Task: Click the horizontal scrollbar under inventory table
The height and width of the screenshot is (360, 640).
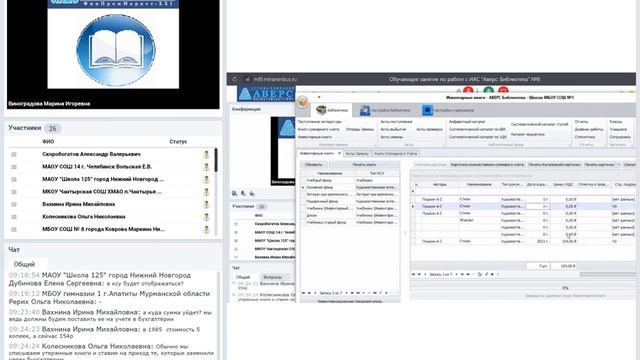Action: click(x=608, y=274)
